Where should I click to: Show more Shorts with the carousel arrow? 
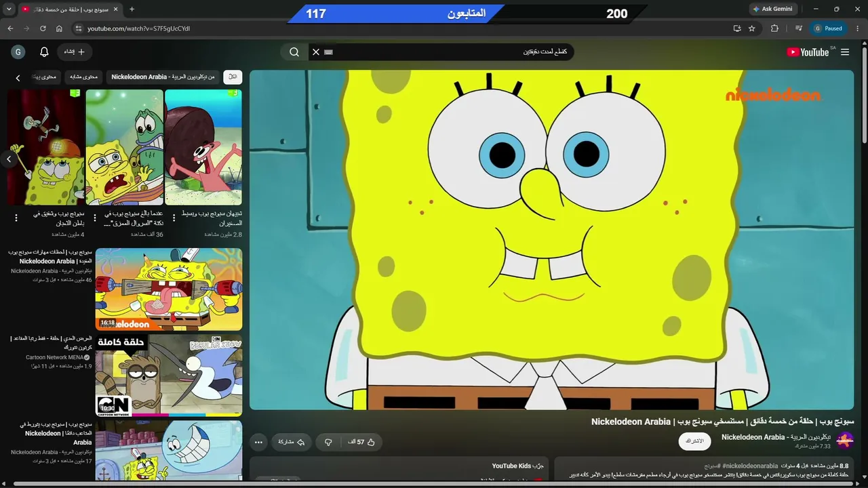tap(9, 159)
